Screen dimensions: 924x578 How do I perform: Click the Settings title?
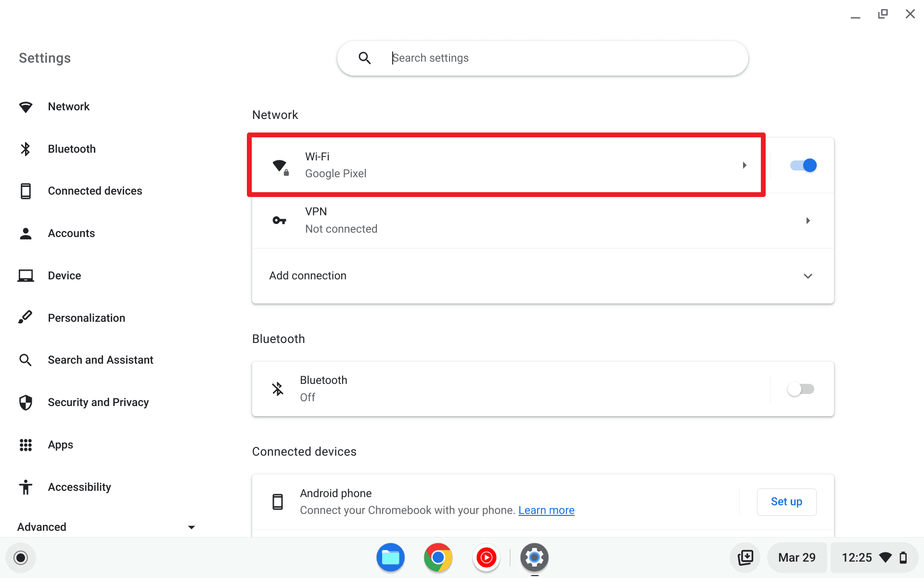tap(45, 58)
